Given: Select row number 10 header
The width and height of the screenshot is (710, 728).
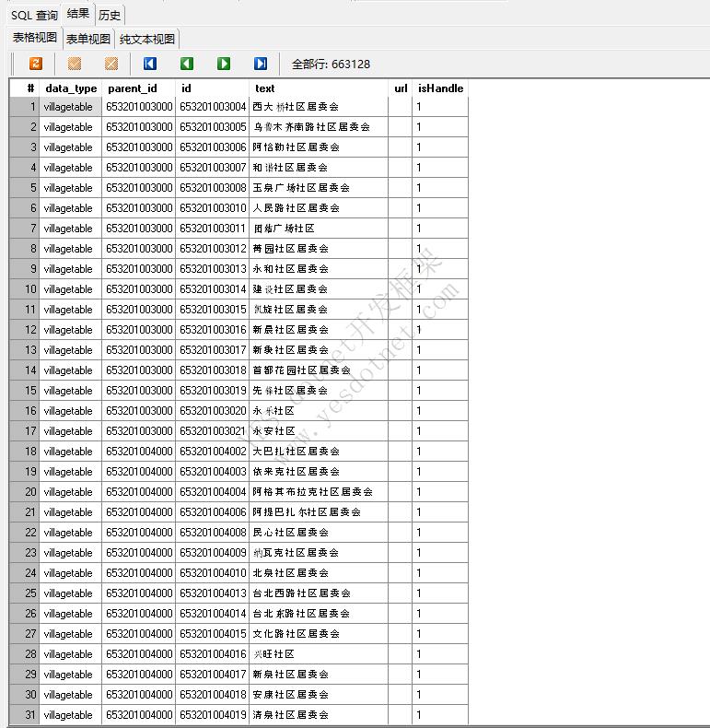Looking at the screenshot, I should click(25, 289).
